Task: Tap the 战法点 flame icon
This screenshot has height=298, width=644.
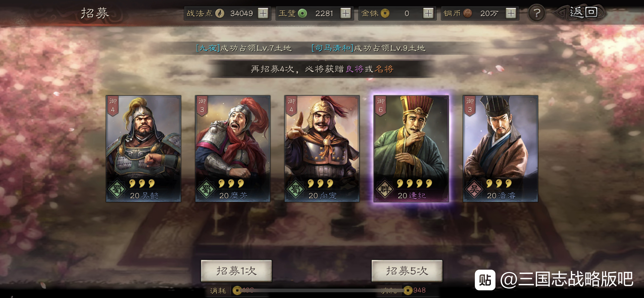Action: 220,13
